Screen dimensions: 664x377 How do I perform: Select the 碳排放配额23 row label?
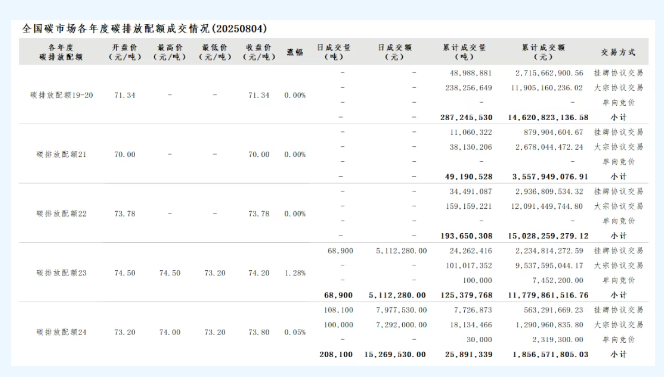pos(61,273)
